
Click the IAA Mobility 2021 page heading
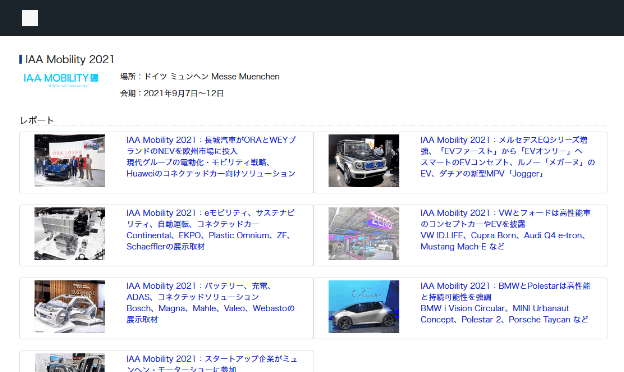click(70, 59)
